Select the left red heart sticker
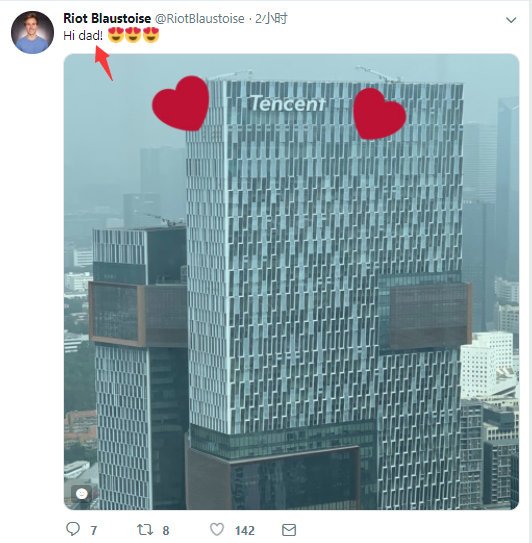This screenshot has height=543, width=532. tap(181, 103)
